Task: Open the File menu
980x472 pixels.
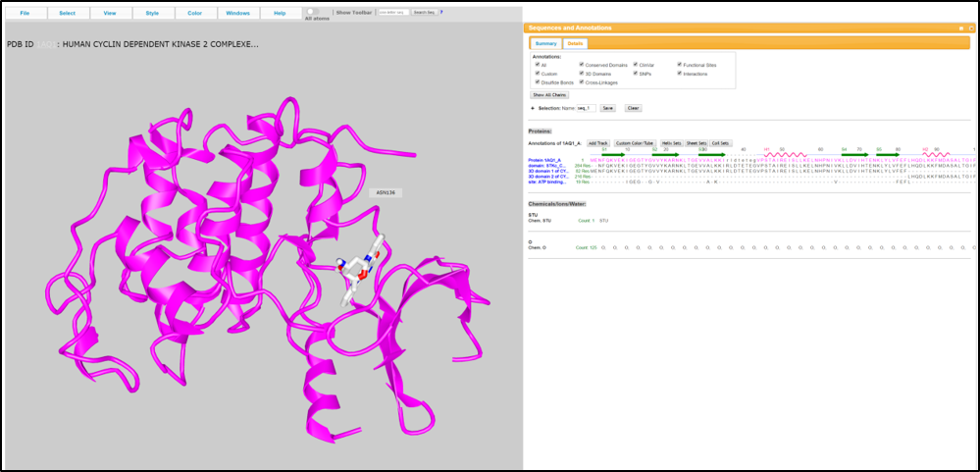Action: tap(25, 14)
